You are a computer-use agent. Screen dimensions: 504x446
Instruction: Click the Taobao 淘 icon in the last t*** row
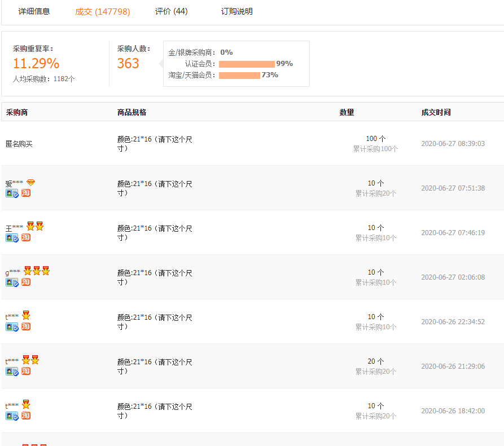(x=25, y=416)
